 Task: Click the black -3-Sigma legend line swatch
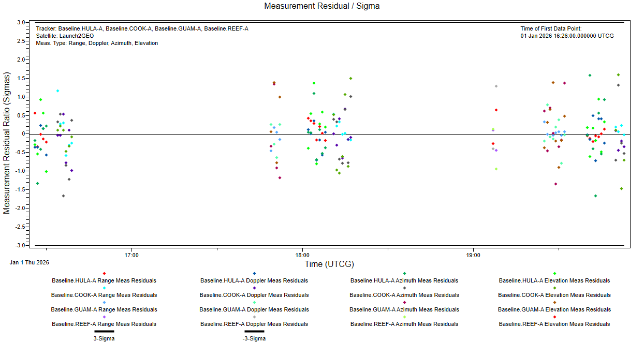254,331
